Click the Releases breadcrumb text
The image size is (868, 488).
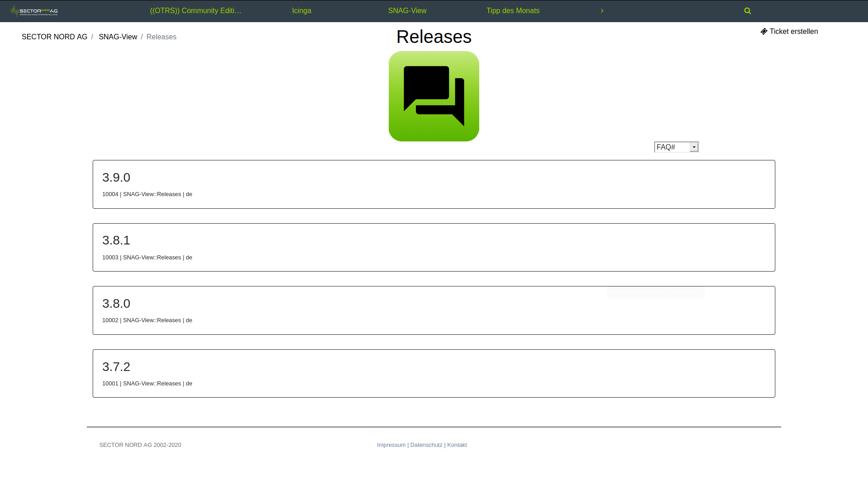tap(161, 37)
